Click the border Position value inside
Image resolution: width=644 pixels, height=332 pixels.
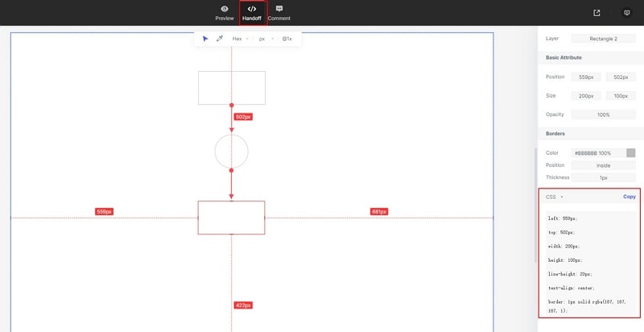(603, 165)
